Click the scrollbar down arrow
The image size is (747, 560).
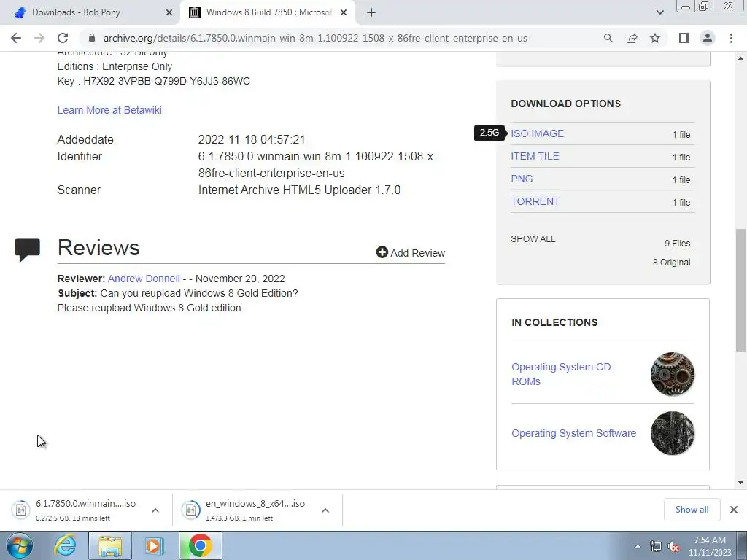point(740,483)
